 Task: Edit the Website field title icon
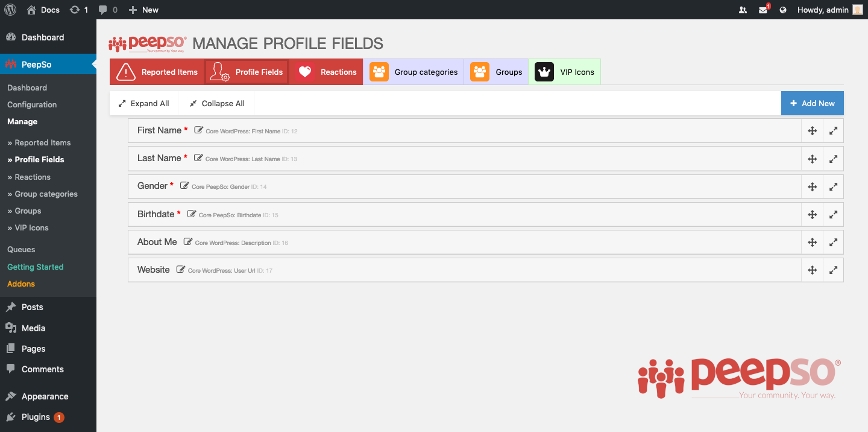coord(181,269)
